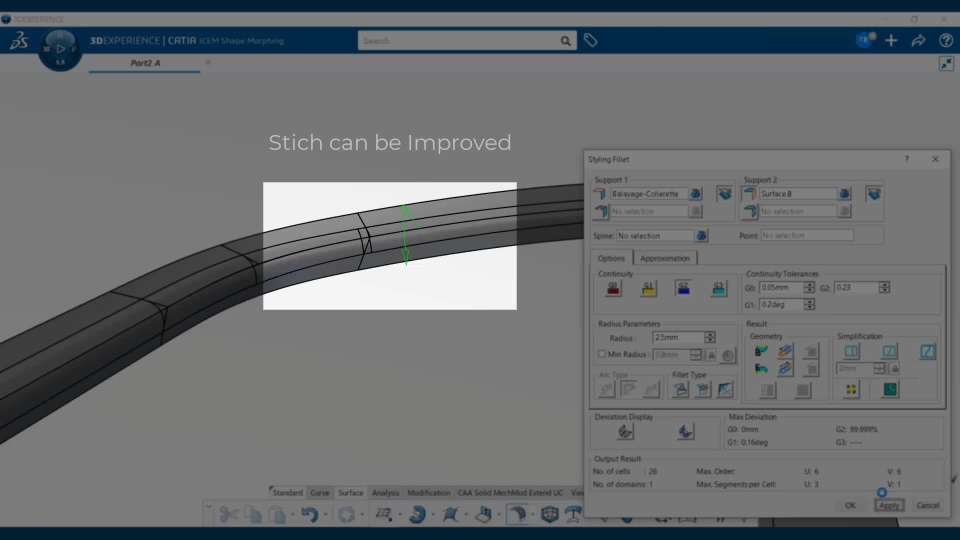
Task: Select first Fillet Type icon
Action: click(680, 389)
